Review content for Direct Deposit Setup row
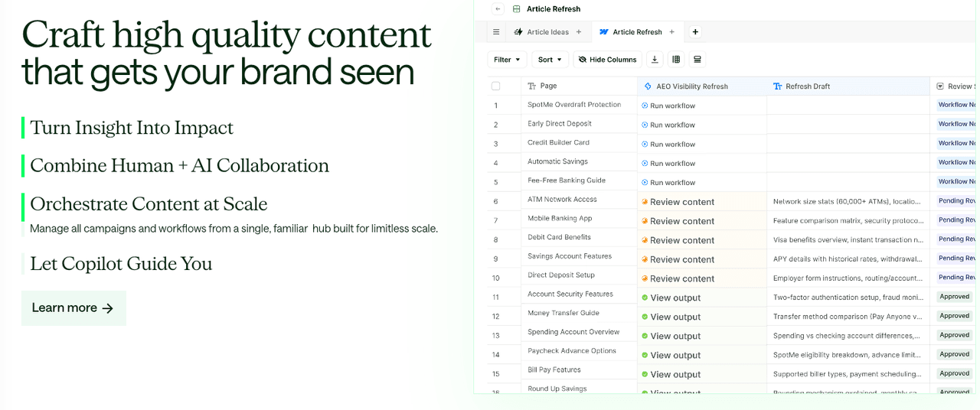Screen dimensions: 980x410 pos(678,278)
